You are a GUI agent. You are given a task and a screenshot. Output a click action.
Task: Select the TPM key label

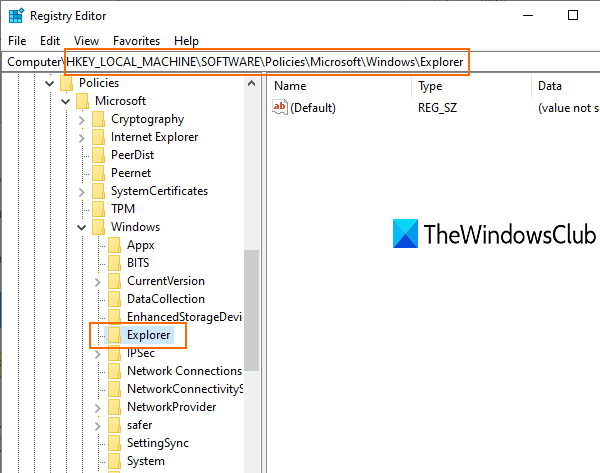click(123, 209)
